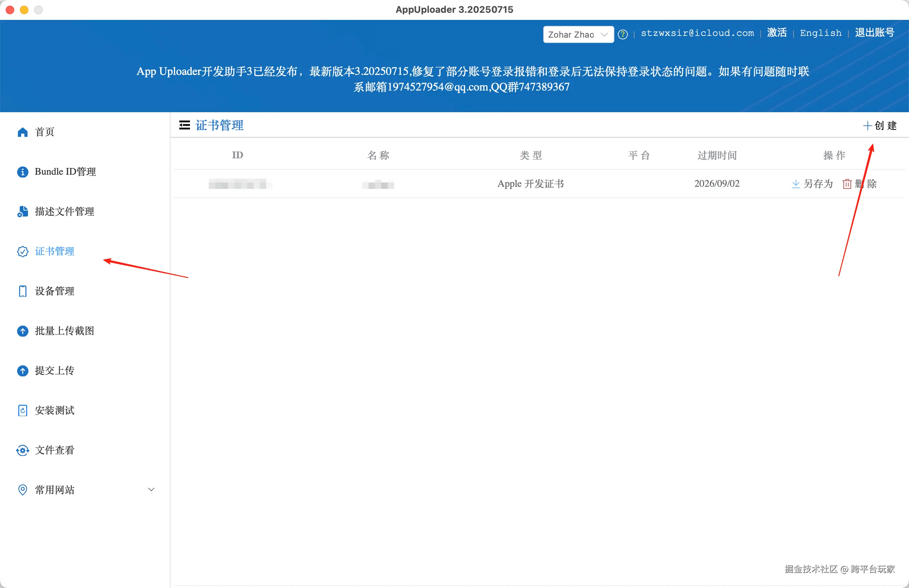Image resolution: width=909 pixels, height=588 pixels.
Task: Open the 常用网站 sidebar entry
Action: (54, 490)
